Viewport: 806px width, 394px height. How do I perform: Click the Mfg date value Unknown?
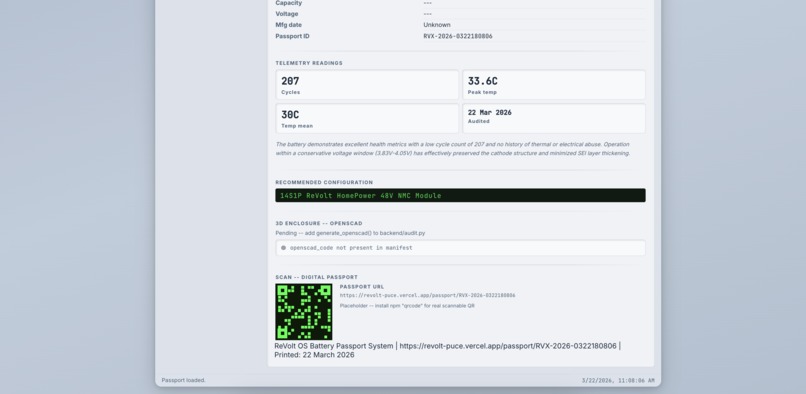437,25
